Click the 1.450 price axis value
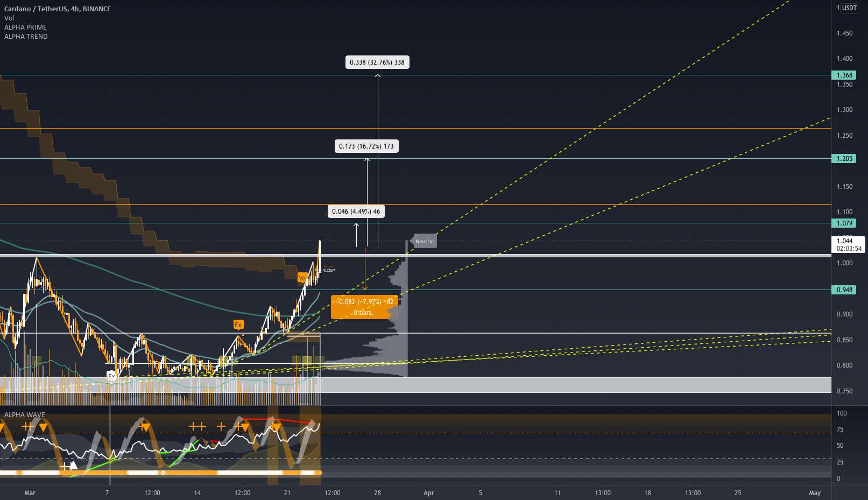The image size is (868, 500). pyautogui.click(x=844, y=33)
